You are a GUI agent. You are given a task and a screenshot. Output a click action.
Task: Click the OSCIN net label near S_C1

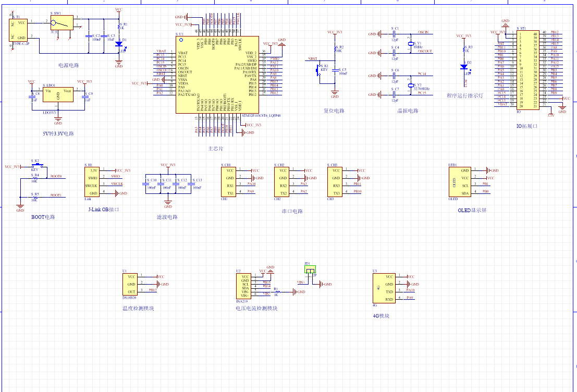pos(423,32)
